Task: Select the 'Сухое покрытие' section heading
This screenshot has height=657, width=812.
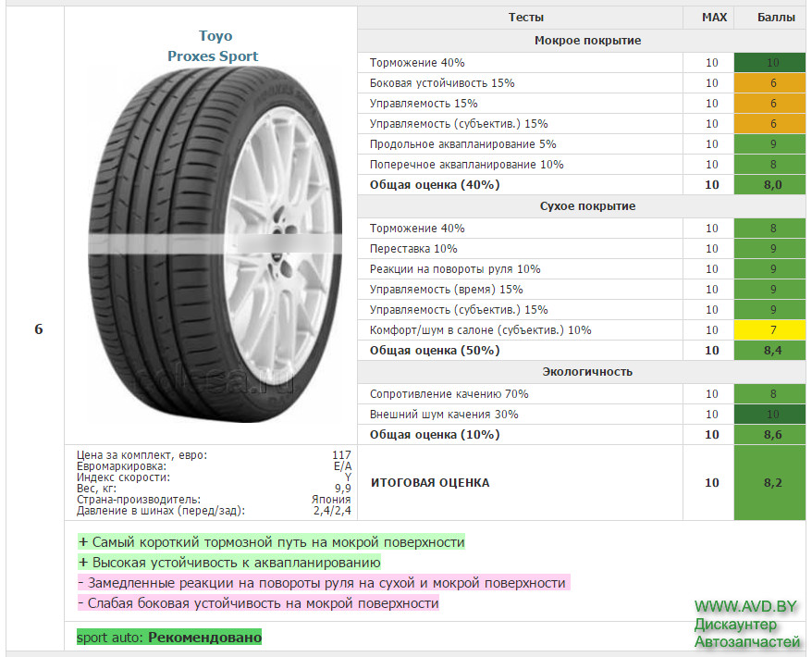Action: tap(588, 206)
